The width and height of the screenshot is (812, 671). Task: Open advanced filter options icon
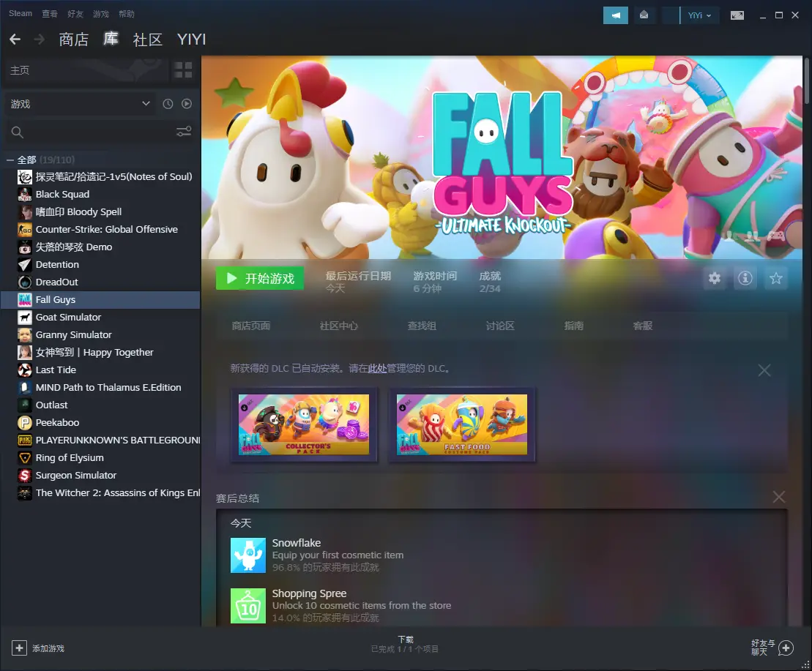(184, 132)
